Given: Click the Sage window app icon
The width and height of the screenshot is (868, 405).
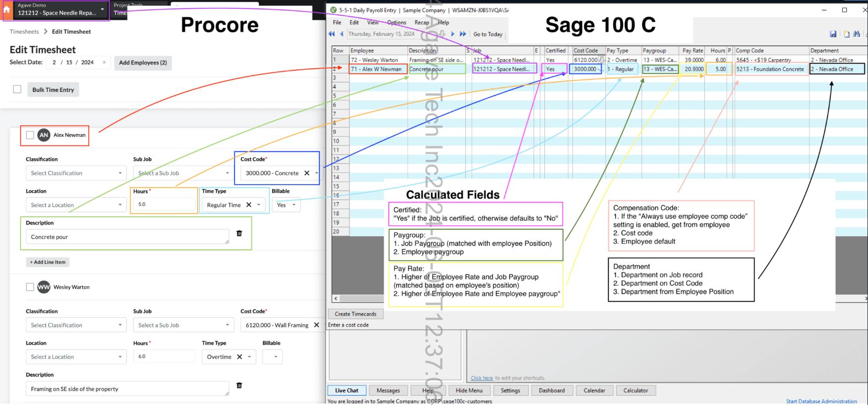Looking at the screenshot, I should (x=333, y=10).
